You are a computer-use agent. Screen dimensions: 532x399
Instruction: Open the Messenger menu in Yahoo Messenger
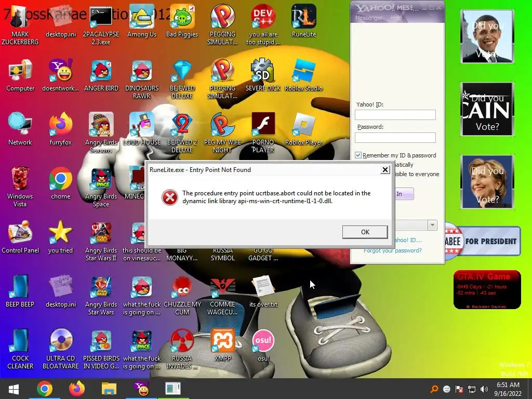[368, 18]
